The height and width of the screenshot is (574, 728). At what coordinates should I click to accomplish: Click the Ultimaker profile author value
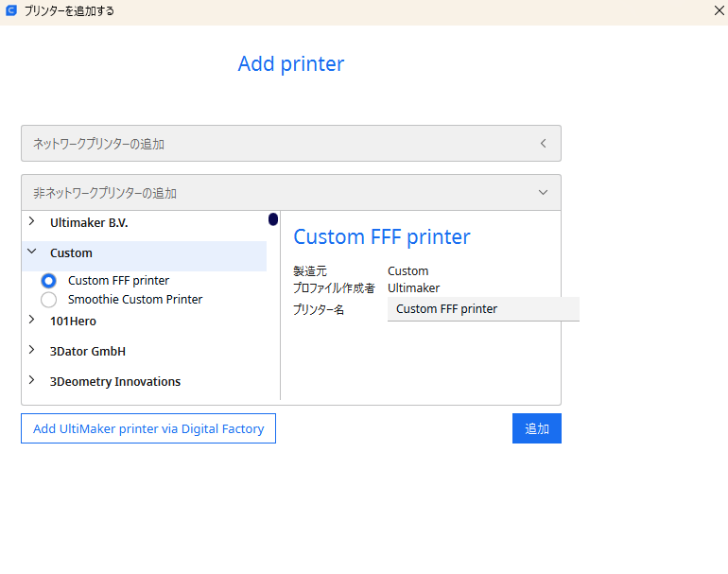point(414,287)
